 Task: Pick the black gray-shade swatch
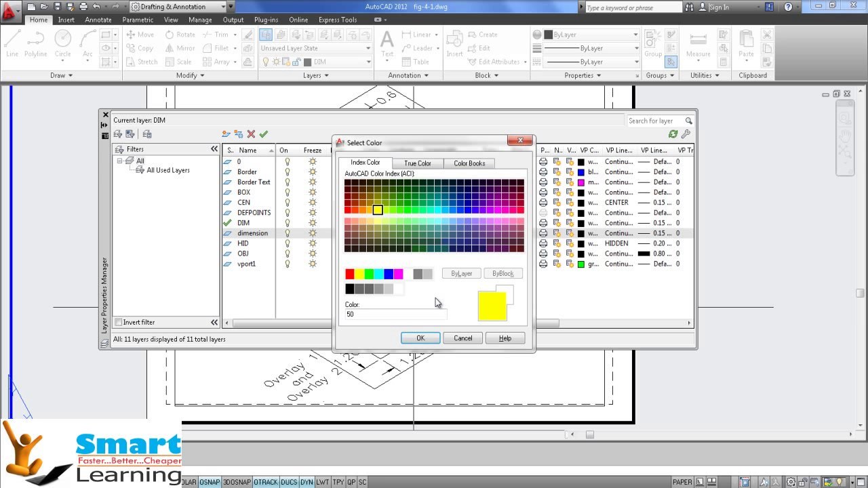350,289
